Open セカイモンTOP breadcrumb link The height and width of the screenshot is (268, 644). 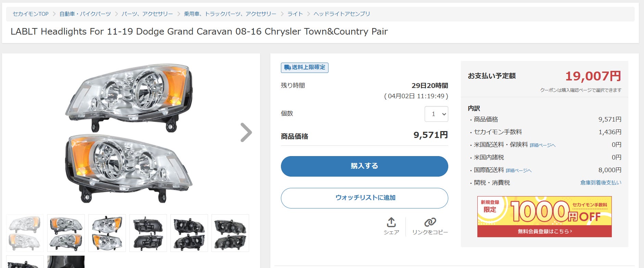[30, 14]
